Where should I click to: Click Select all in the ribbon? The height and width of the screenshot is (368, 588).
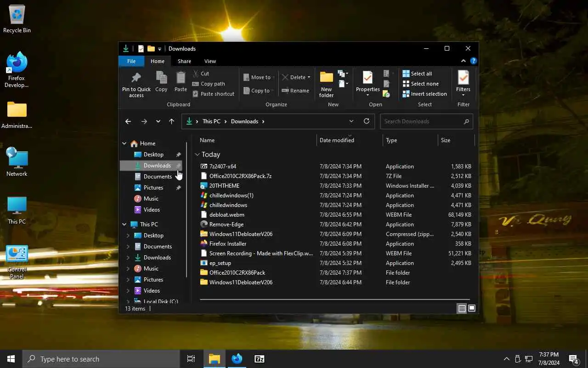(x=417, y=74)
